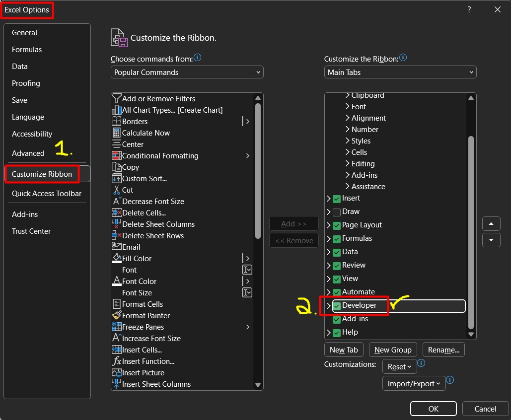
Task: Click the Delete Sheet Columns icon
Action: 116,224
